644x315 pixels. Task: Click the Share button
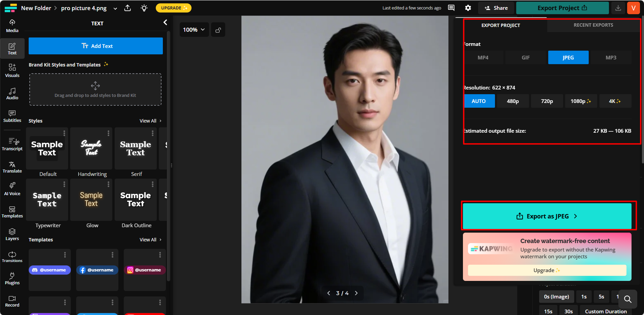[496, 8]
